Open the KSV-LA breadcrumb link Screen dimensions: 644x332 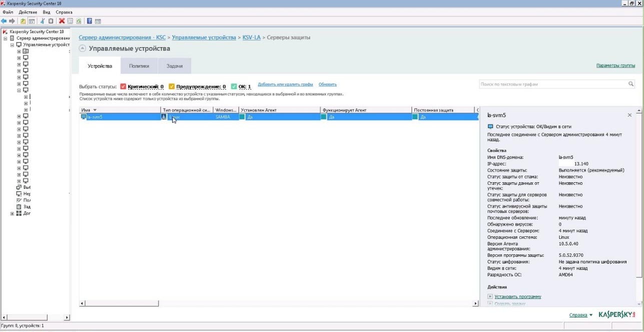pos(252,38)
